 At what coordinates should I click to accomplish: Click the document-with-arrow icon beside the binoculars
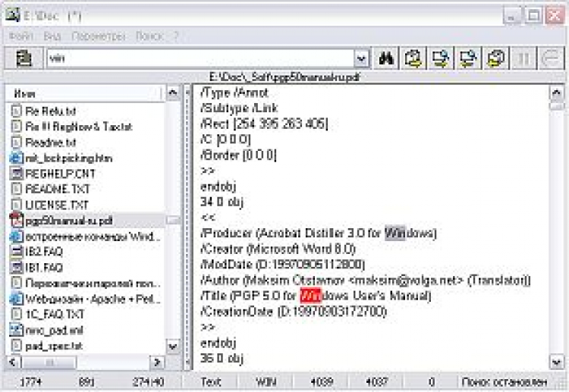[413, 58]
